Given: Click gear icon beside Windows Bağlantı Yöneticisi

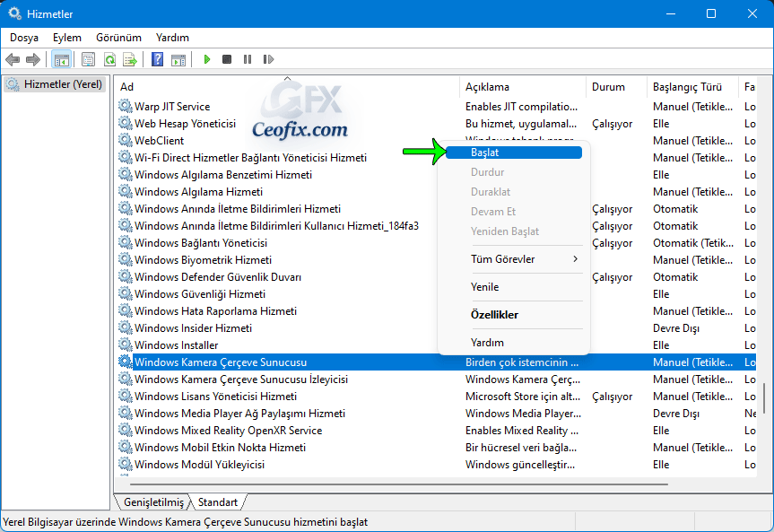Looking at the screenshot, I should click(x=126, y=242).
